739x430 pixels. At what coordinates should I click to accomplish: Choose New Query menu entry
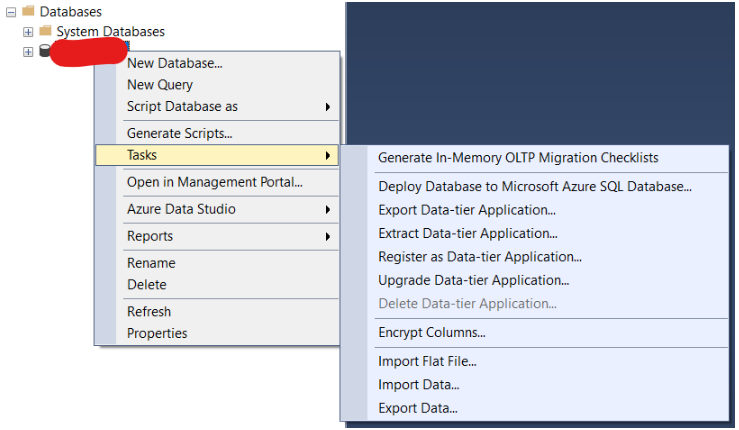160,85
